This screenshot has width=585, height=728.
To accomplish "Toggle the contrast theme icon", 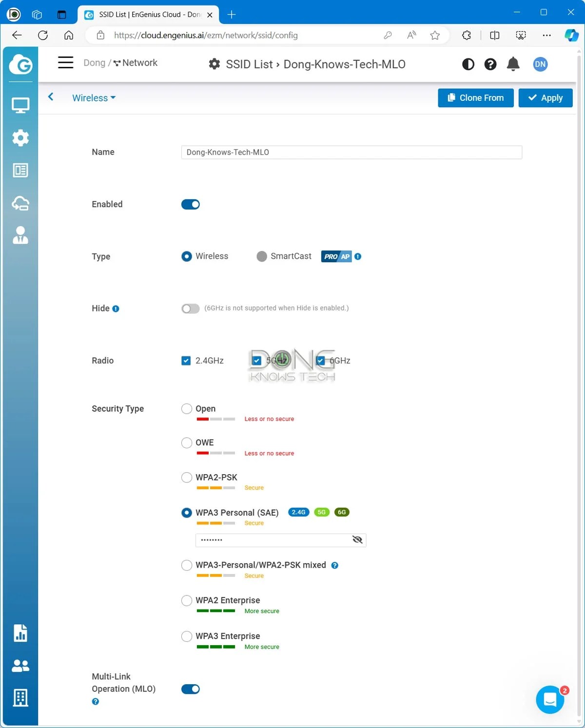I will 468,64.
